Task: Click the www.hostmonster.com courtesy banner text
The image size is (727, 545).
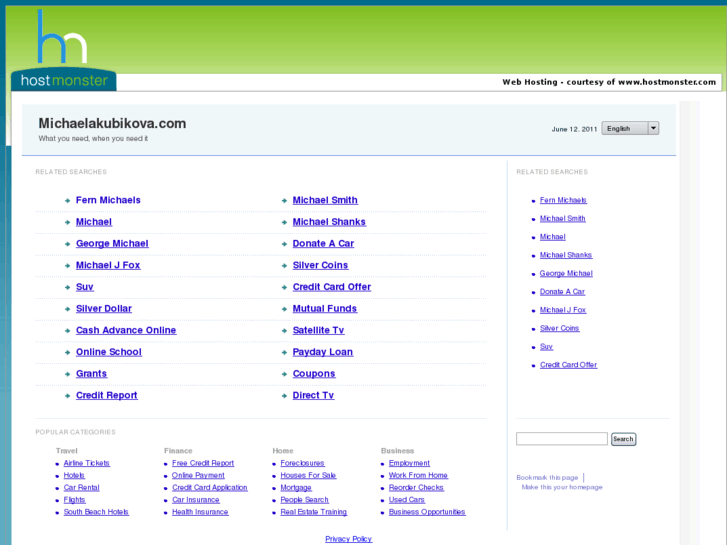Action: point(609,82)
